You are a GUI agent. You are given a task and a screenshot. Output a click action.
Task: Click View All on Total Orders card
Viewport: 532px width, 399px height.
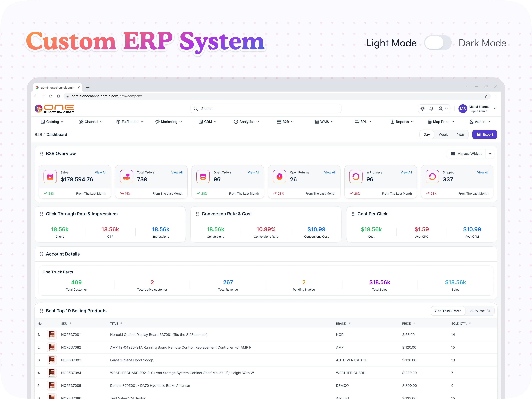coord(177,172)
